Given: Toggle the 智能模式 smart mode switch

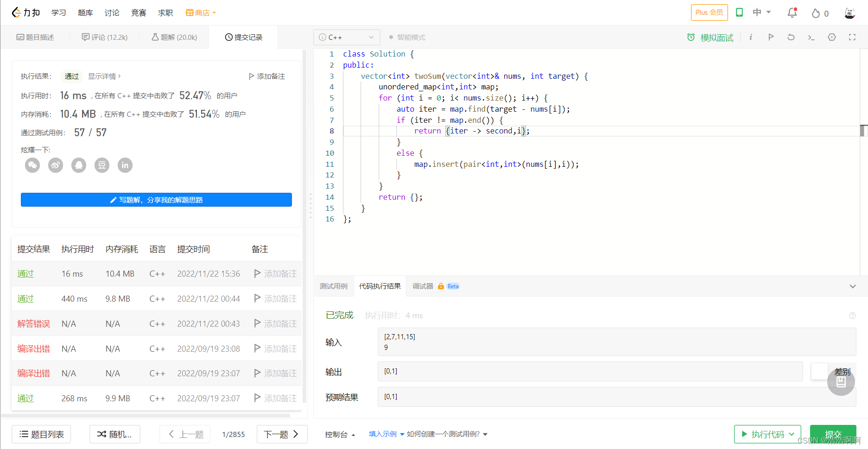Looking at the screenshot, I should [407, 37].
